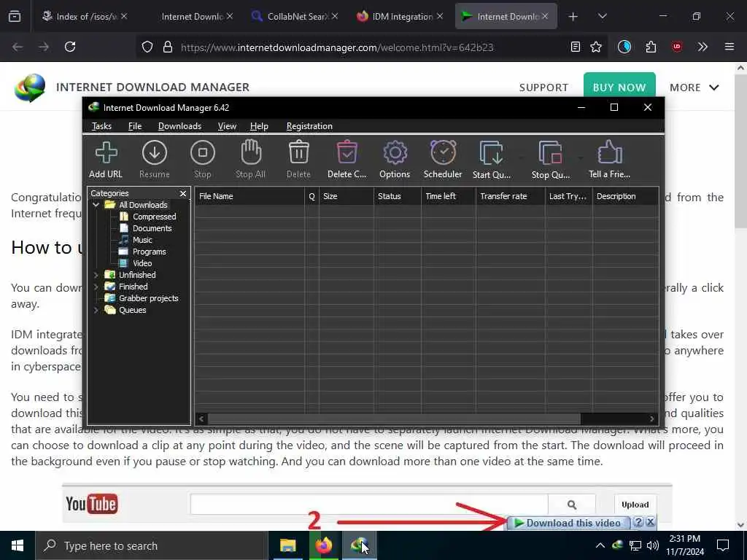
Task: Click the list scroll left arrow
Action: point(201,419)
